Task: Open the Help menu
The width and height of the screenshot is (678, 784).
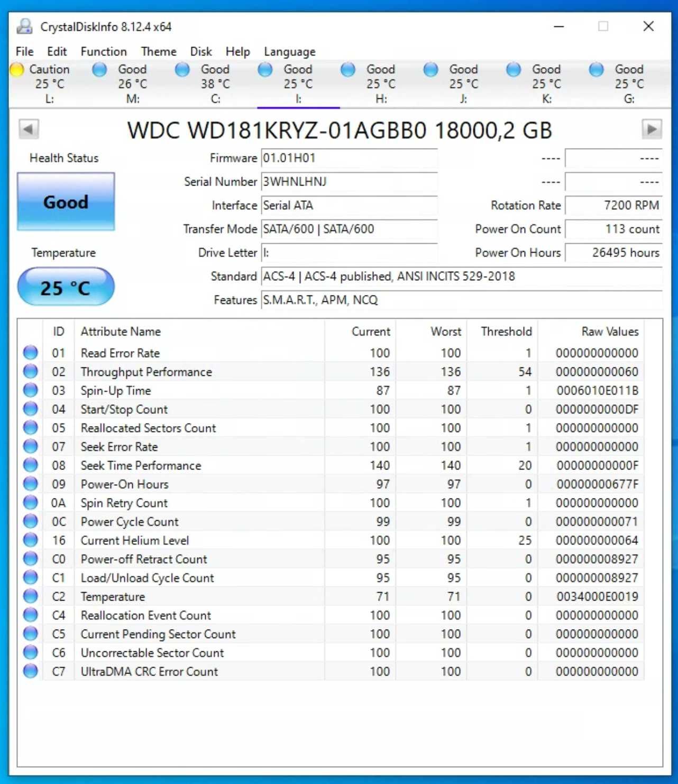Action: [237, 51]
